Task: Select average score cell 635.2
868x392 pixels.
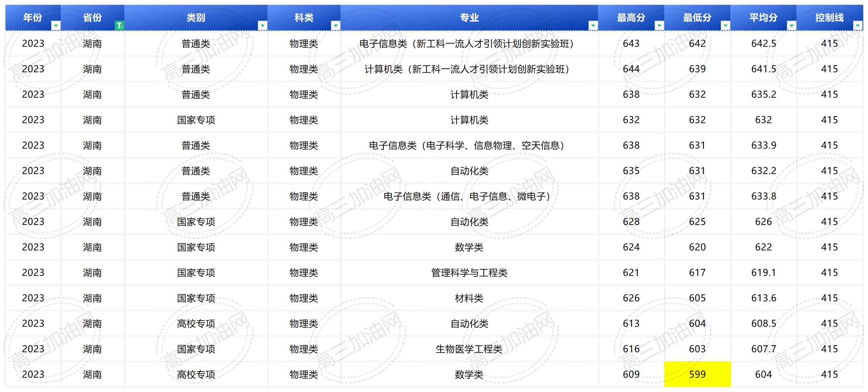Action: [x=763, y=94]
